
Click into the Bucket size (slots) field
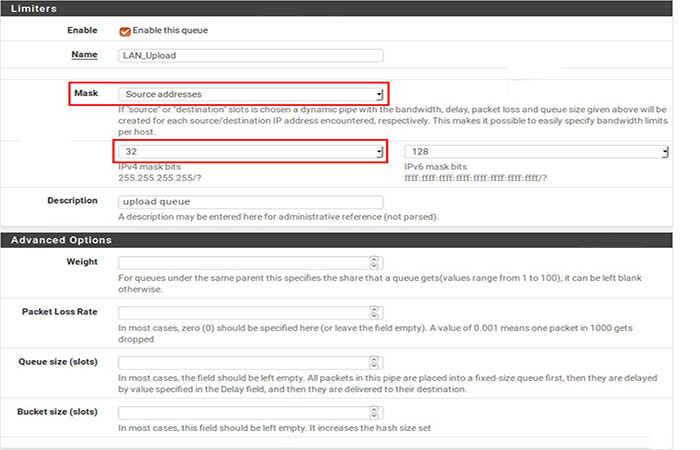[x=250, y=412]
